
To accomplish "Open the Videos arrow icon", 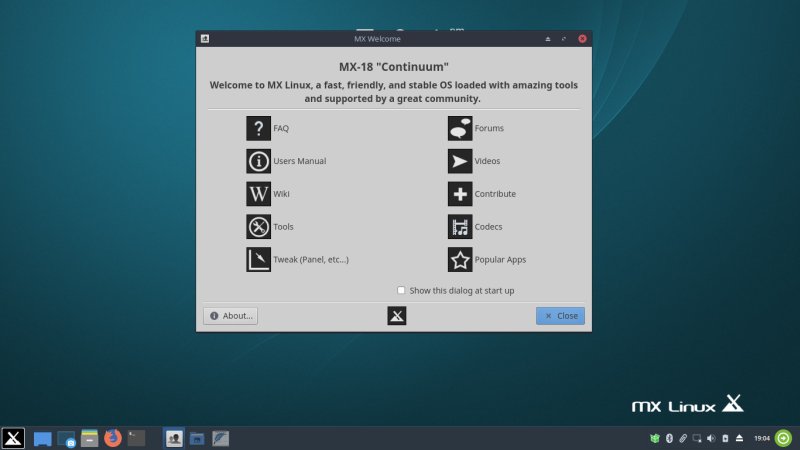I will [460, 161].
